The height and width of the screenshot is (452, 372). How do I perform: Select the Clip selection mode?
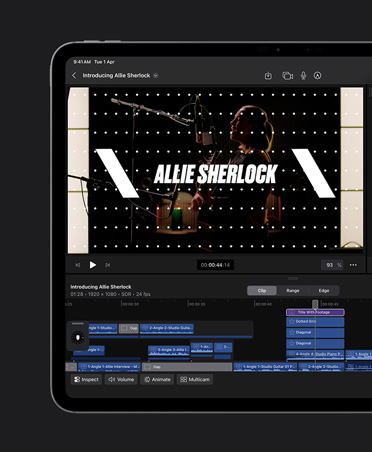(262, 291)
